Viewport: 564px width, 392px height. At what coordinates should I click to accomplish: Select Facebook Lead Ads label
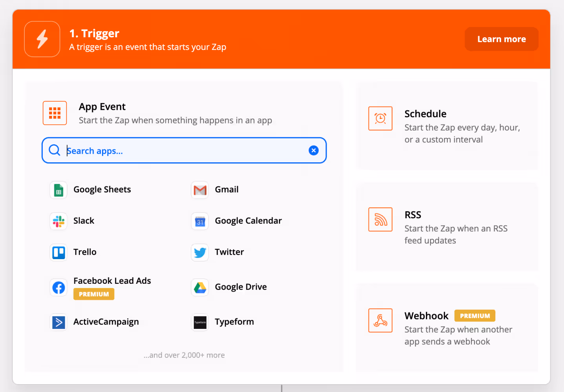point(112,281)
